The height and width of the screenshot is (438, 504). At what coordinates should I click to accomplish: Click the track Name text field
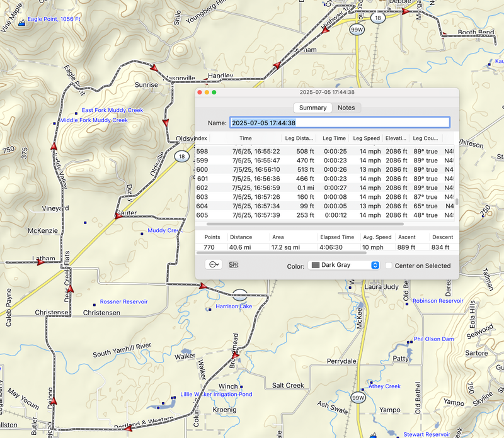[340, 123]
